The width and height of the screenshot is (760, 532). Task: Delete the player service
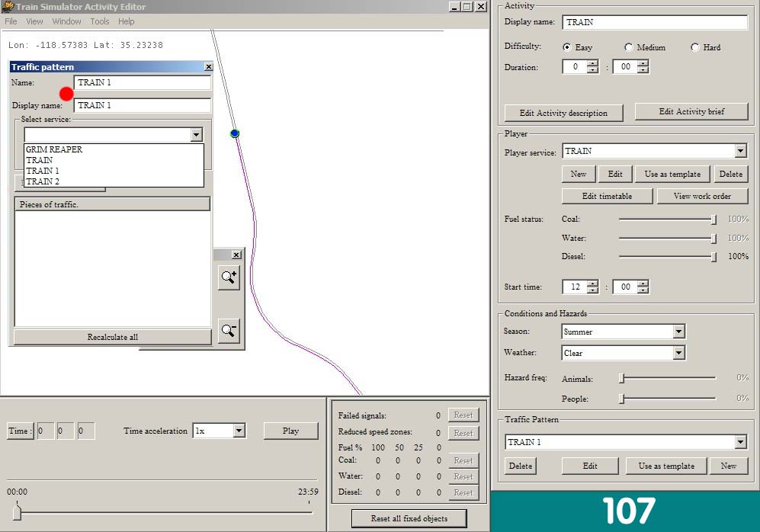[x=730, y=174]
